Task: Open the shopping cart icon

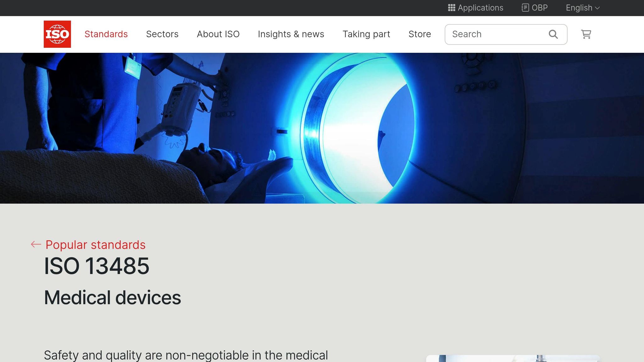Action: click(586, 34)
